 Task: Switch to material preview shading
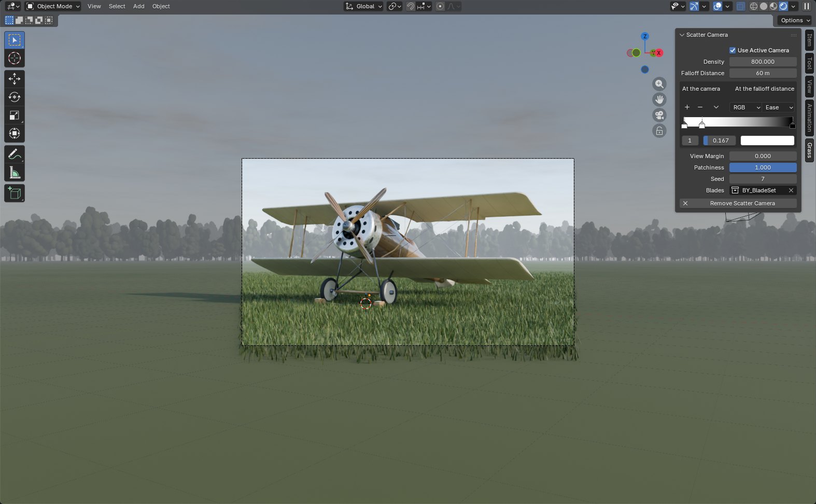click(x=773, y=6)
